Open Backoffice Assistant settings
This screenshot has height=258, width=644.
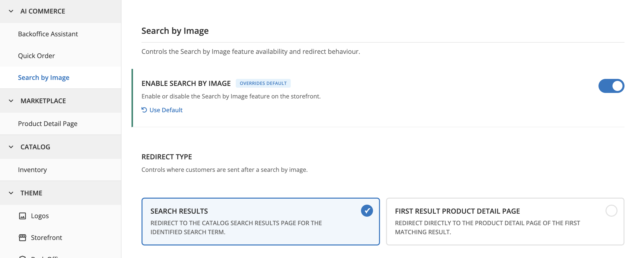(48, 34)
